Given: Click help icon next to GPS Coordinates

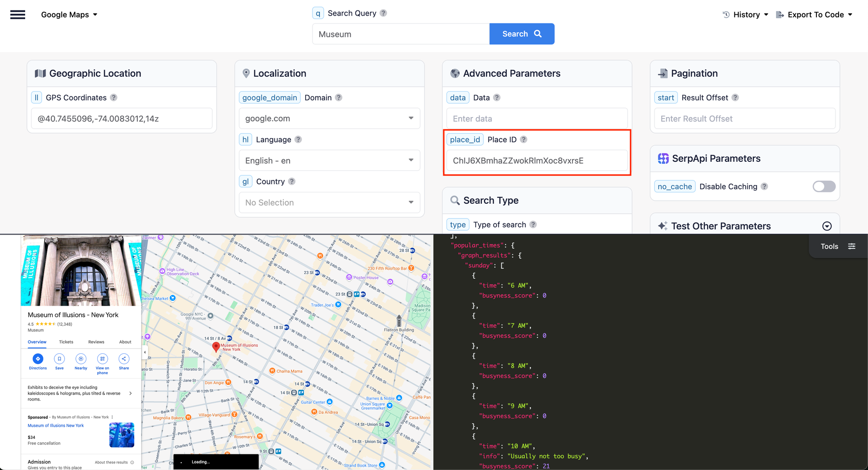Looking at the screenshot, I should pyautogui.click(x=114, y=98).
